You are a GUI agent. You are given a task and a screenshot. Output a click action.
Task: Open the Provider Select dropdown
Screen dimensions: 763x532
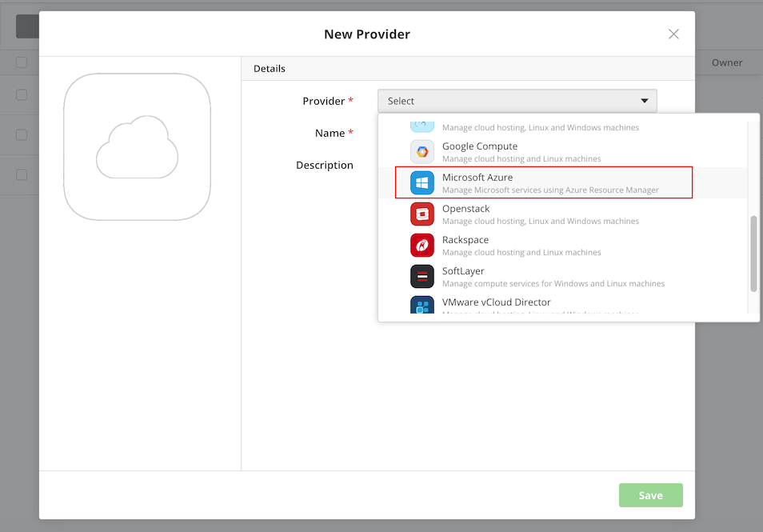[517, 101]
